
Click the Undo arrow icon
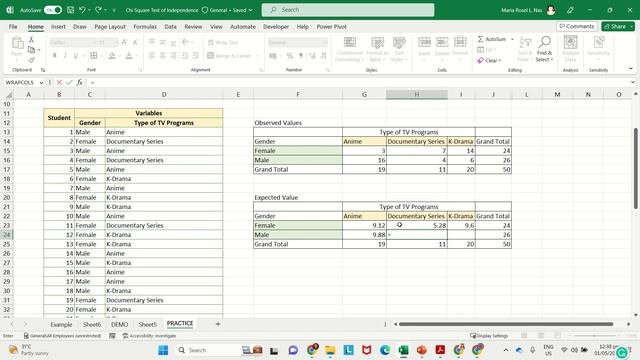click(x=82, y=10)
